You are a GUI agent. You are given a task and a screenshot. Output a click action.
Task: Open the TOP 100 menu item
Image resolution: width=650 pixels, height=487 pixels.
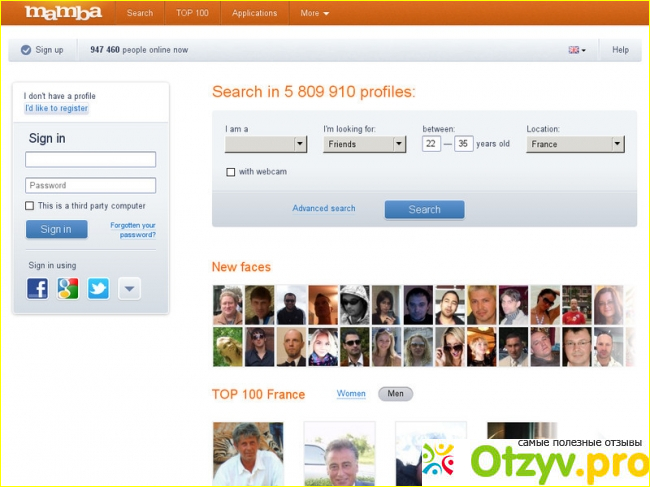(x=192, y=13)
